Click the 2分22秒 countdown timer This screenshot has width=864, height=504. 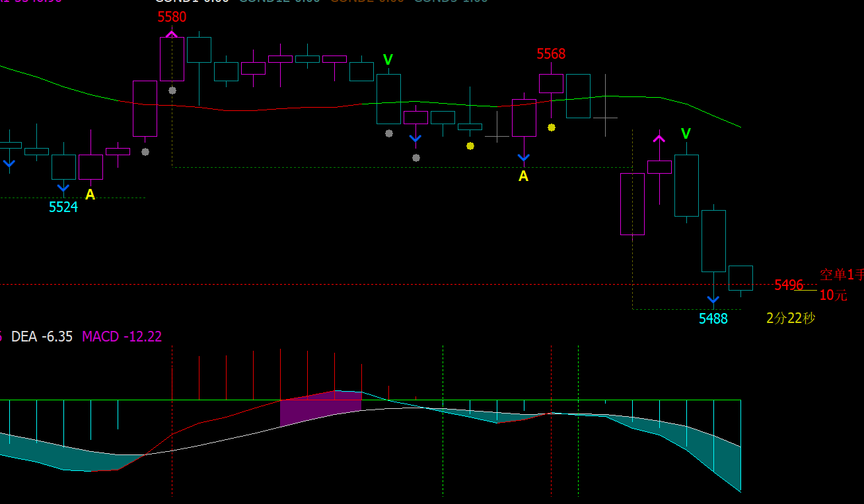click(791, 318)
